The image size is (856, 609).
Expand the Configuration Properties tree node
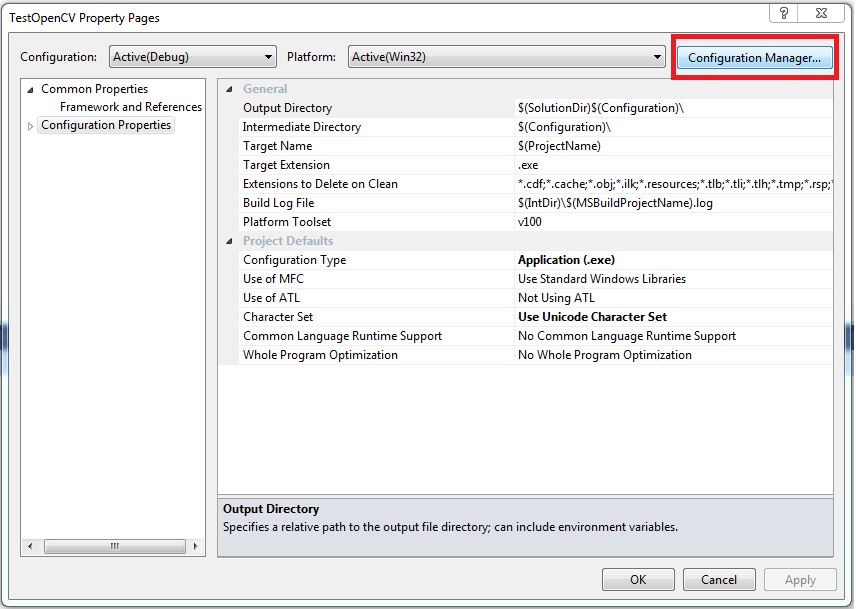(x=31, y=126)
